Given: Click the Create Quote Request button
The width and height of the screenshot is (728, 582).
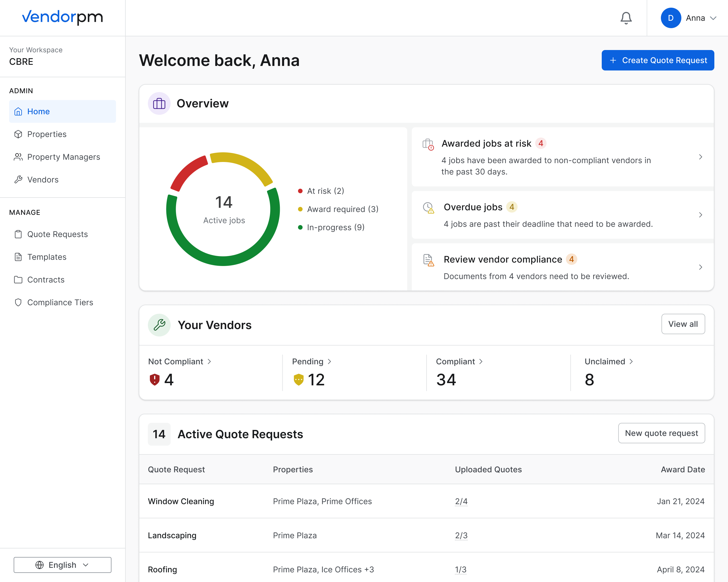Looking at the screenshot, I should tap(657, 61).
